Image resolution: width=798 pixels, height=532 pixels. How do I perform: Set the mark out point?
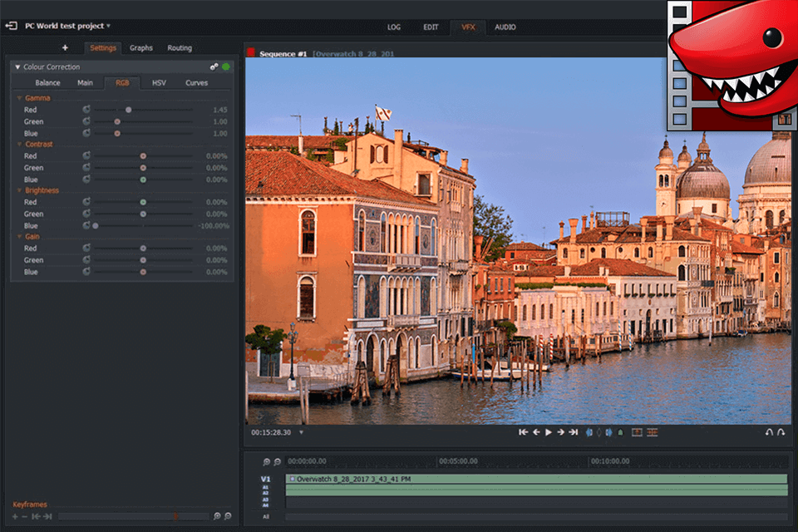tap(608, 432)
